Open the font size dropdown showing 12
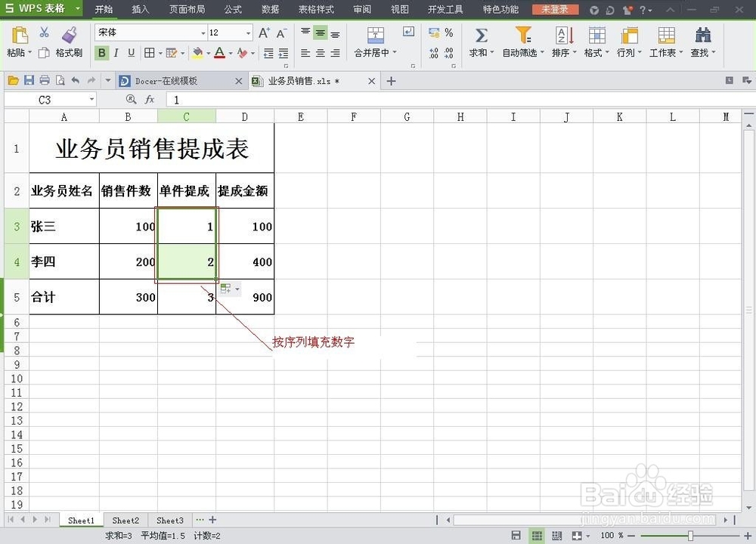756x544 pixels. pyautogui.click(x=248, y=33)
